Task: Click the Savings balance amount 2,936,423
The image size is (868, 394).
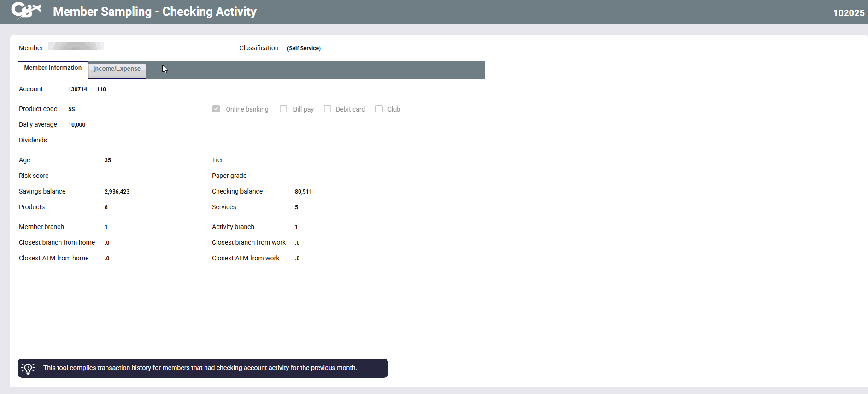Action: [x=117, y=192]
